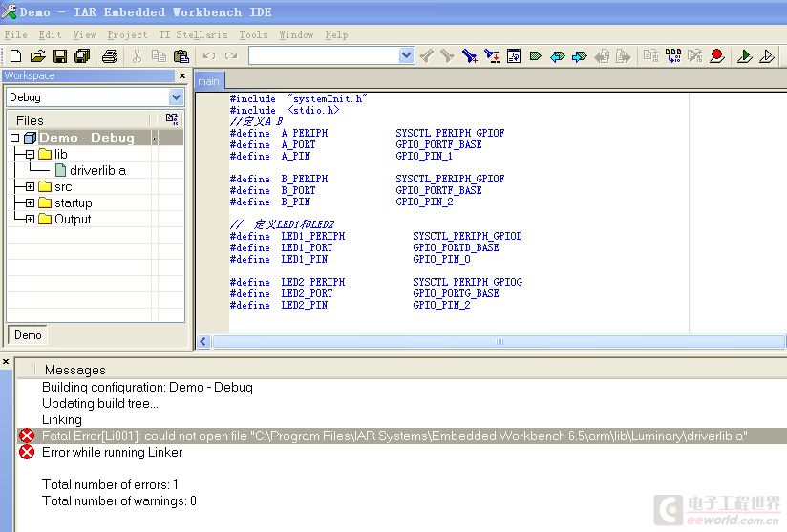787x532 pixels.
Task: Open the File menu
Action: (15, 34)
